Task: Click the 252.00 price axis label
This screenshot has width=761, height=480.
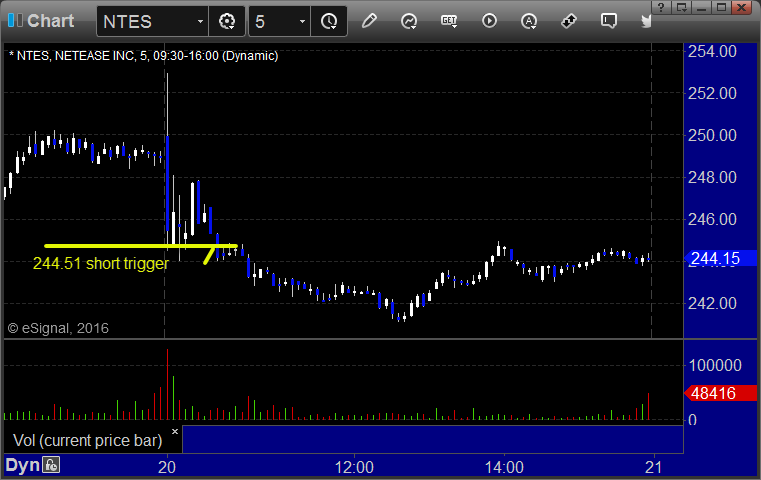Action: pos(712,93)
